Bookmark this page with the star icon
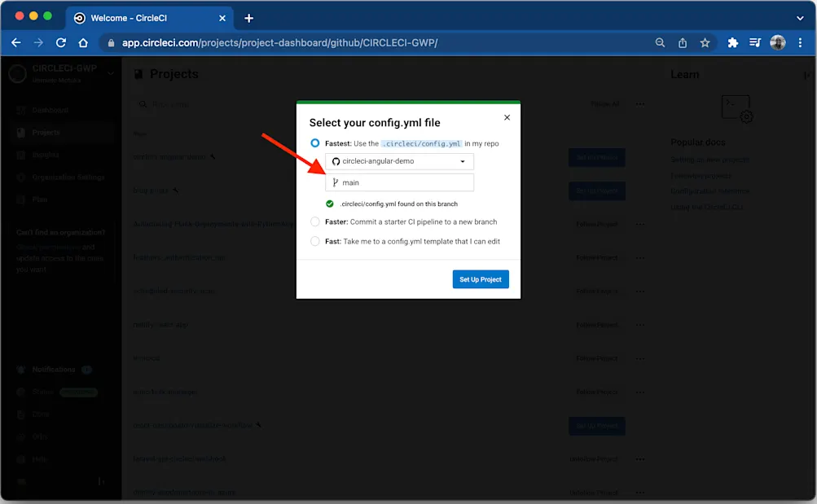The height and width of the screenshot is (504, 817). [x=705, y=42]
